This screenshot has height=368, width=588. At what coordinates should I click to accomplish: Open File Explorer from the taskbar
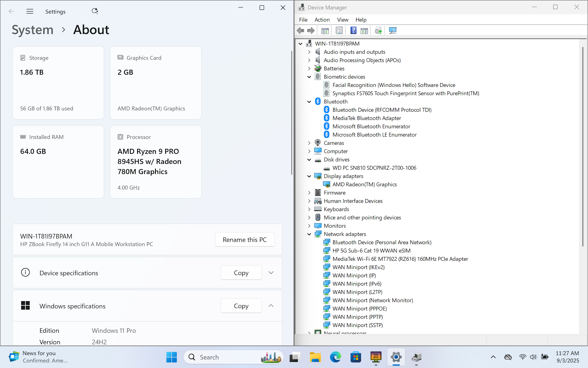pos(315,357)
